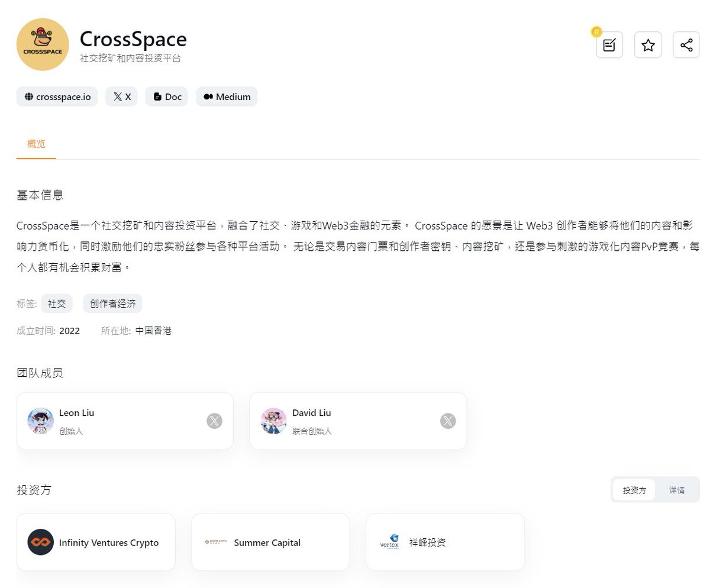Image resolution: width=710 pixels, height=588 pixels.
Task: Click the Vertex logo
Action: point(389,542)
